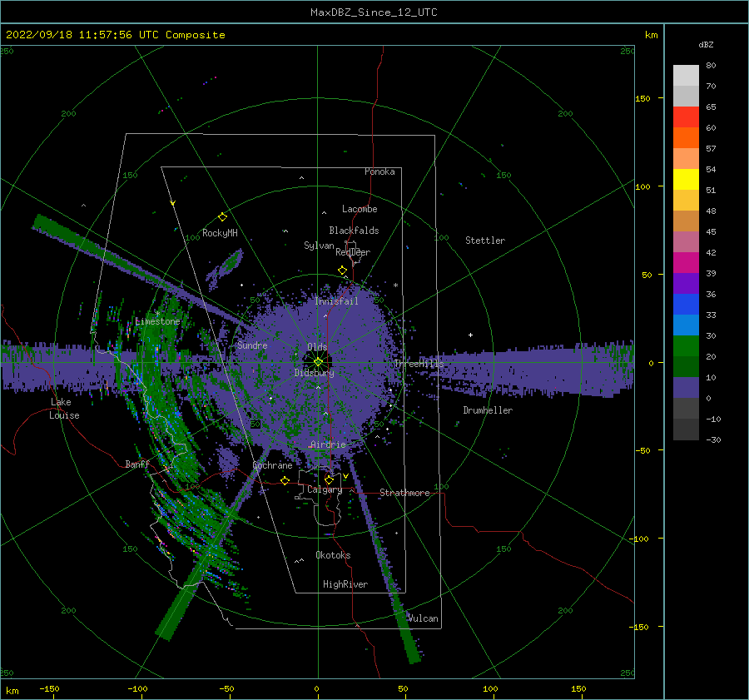Screen dimensions: 749x700
Task: Pick the slate purple 0–10 dBZ swatch
Action: (686, 388)
